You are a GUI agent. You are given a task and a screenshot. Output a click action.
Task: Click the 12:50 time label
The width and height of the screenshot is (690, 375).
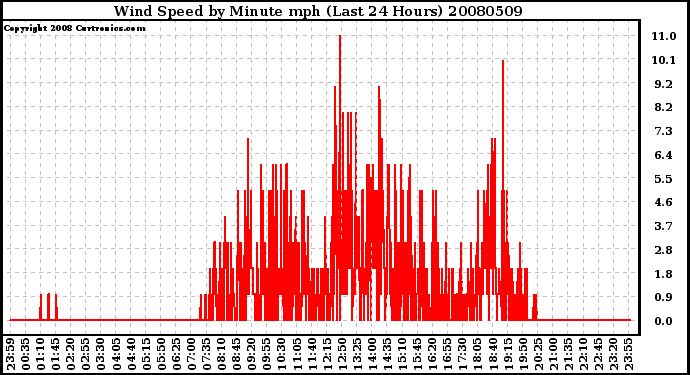tap(342, 354)
